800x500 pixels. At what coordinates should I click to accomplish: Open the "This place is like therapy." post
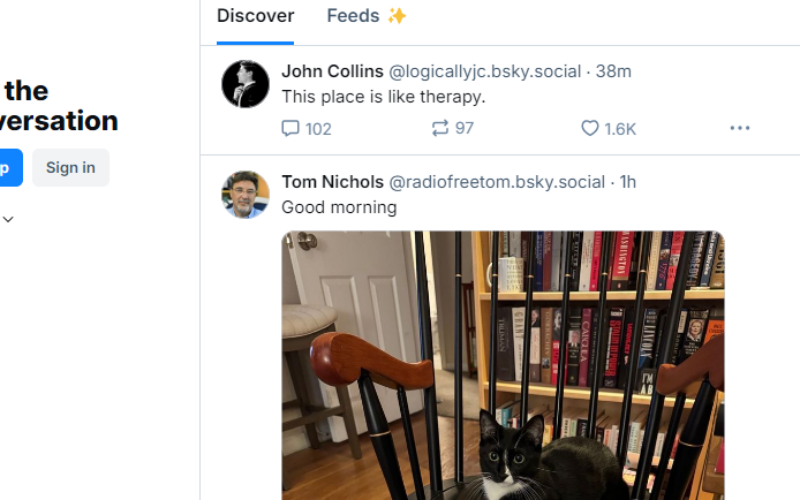(x=383, y=97)
